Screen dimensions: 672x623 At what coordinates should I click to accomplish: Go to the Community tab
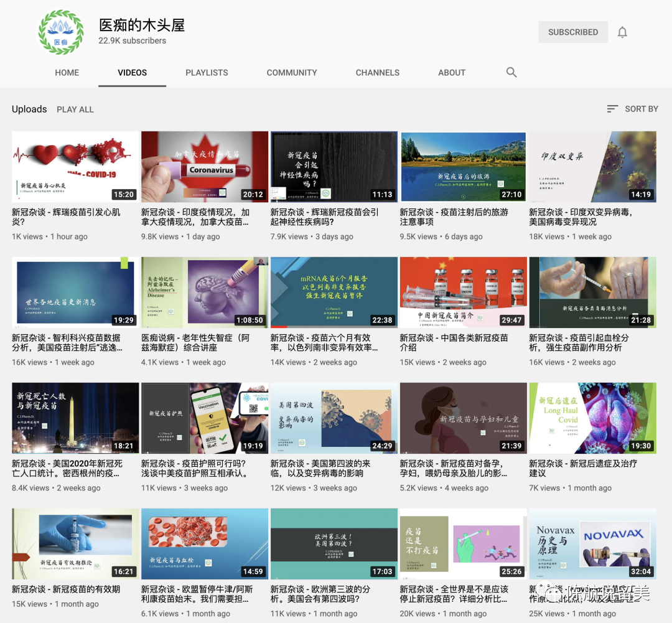click(x=292, y=72)
